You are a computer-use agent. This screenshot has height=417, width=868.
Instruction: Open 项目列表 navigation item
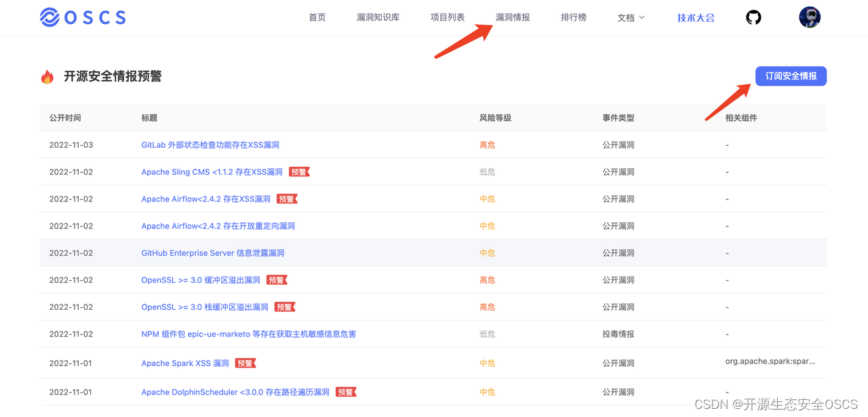[x=448, y=18]
